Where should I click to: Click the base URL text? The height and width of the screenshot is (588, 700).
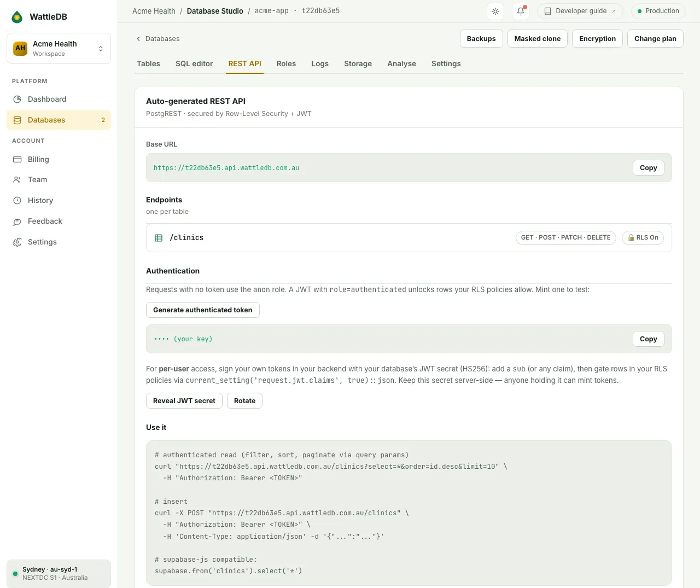click(226, 168)
